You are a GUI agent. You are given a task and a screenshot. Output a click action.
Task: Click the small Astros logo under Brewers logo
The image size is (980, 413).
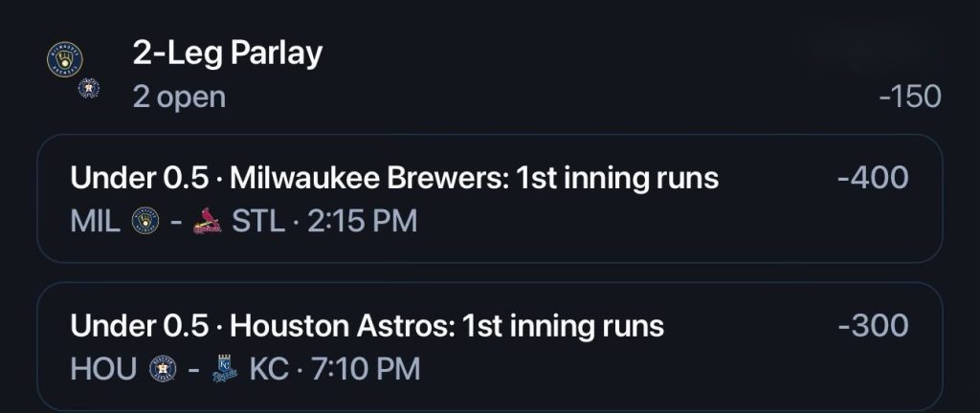point(89,88)
